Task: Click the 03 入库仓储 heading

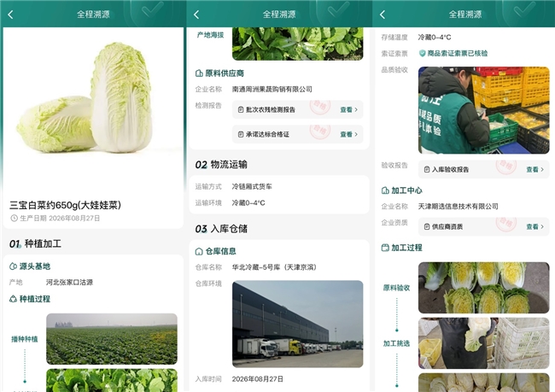Action: 221,229
